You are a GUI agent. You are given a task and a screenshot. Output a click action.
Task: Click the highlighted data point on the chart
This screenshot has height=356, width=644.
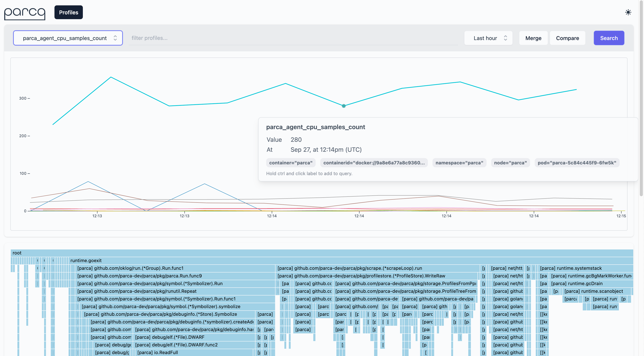click(344, 106)
